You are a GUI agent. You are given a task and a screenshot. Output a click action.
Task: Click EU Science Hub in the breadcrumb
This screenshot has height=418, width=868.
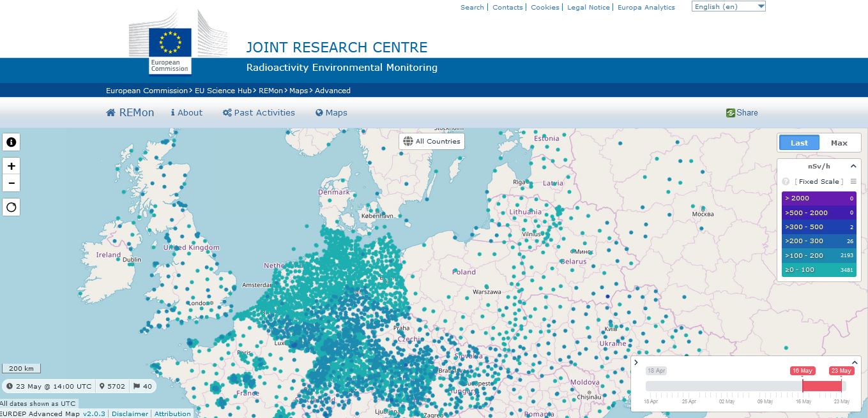click(222, 91)
